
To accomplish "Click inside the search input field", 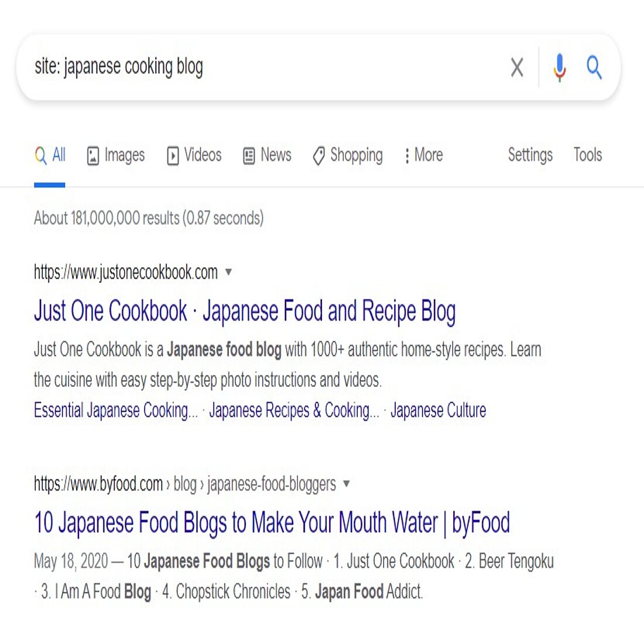I will coord(234,67).
